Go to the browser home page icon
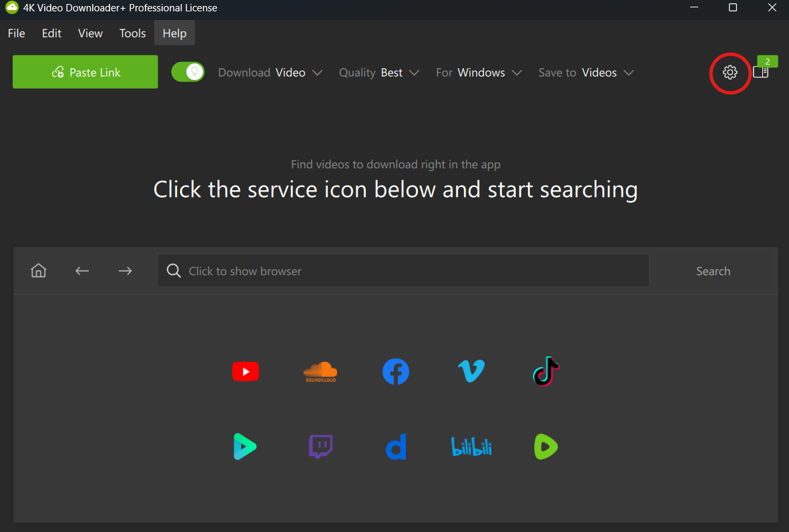Image resolution: width=789 pixels, height=532 pixels. click(39, 271)
